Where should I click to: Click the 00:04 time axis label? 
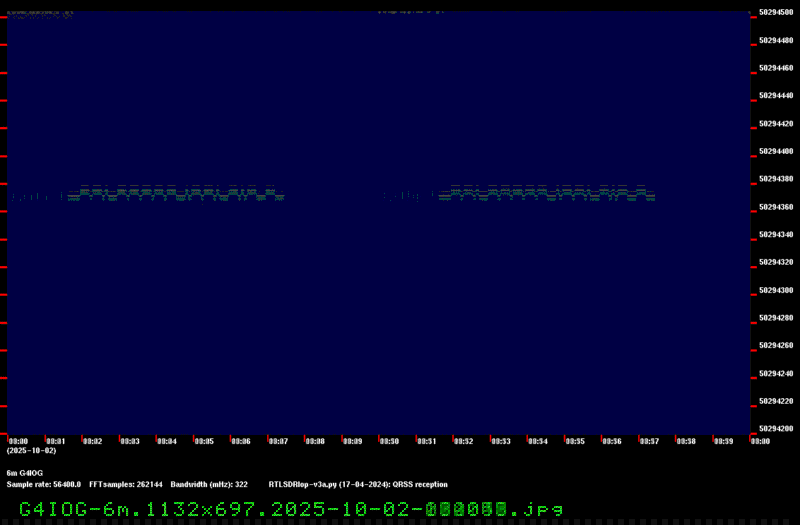tap(167, 441)
